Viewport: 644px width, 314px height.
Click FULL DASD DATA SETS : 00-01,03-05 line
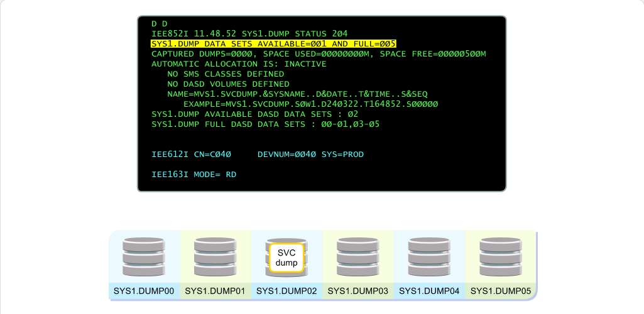[265, 124]
